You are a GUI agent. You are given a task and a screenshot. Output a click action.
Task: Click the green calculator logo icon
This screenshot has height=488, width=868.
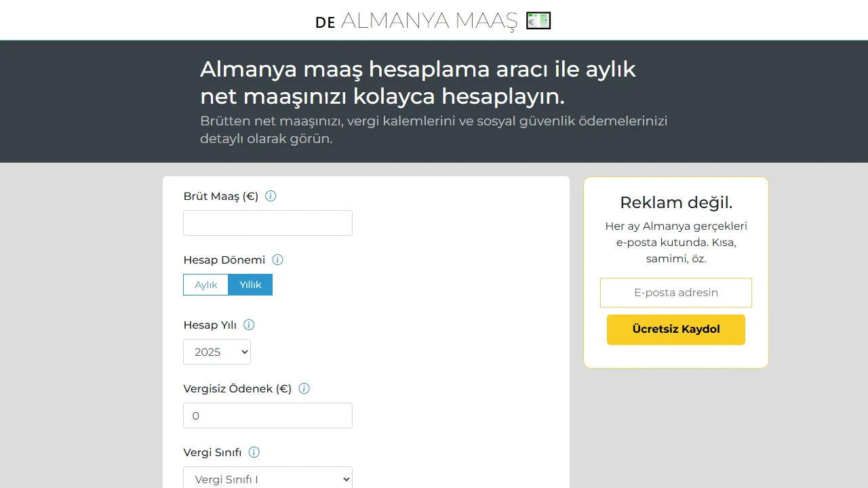(x=538, y=20)
